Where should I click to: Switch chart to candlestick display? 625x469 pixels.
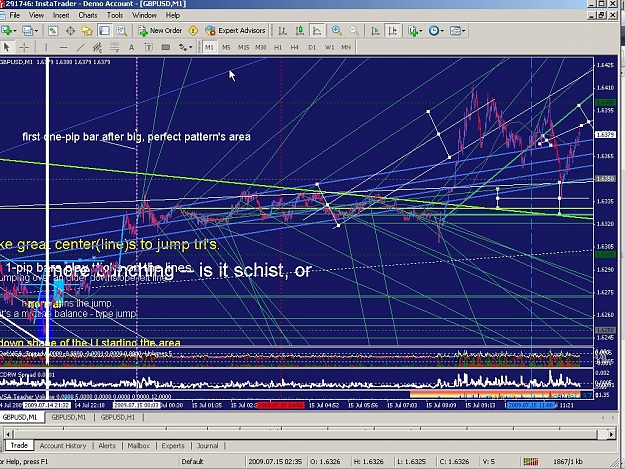300,31
